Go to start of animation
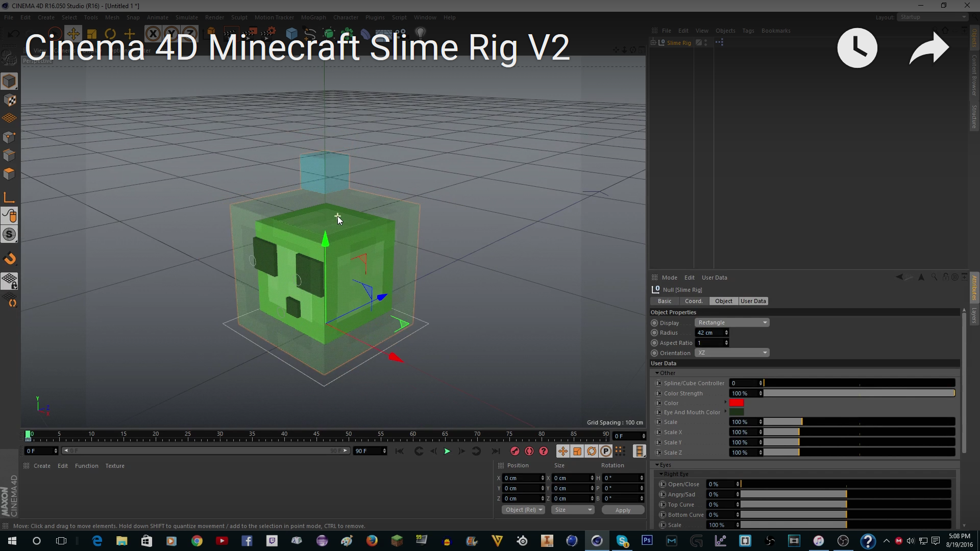Viewport: 980px width, 551px height. coord(400,451)
